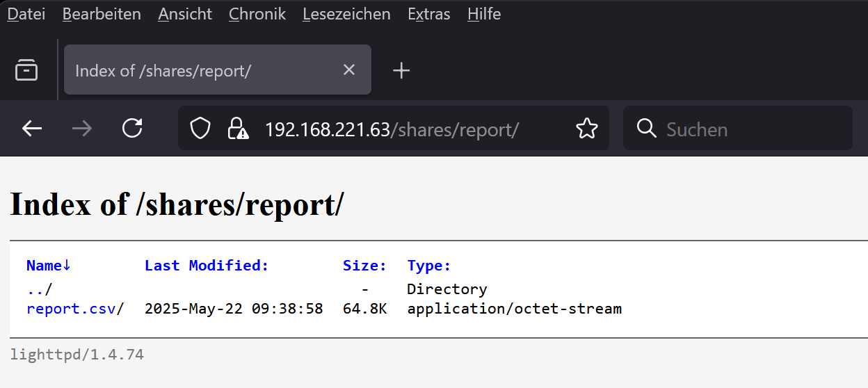This screenshot has height=388, width=868.
Task: Click the back arrow navigation button
Action: tap(32, 129)
